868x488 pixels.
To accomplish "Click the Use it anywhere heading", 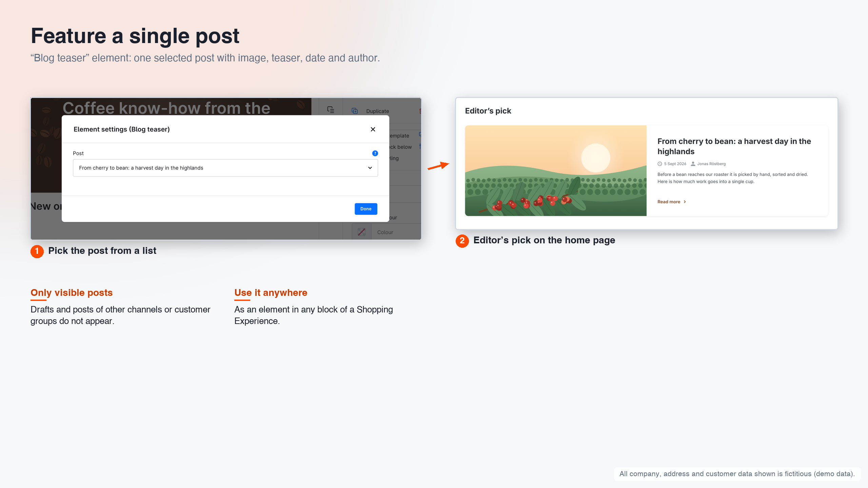I will point(271,292).
